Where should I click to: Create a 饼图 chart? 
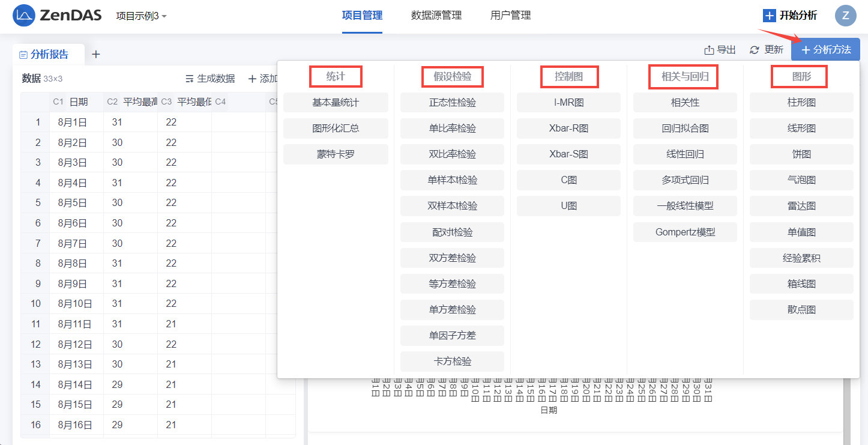pos(801,154)
